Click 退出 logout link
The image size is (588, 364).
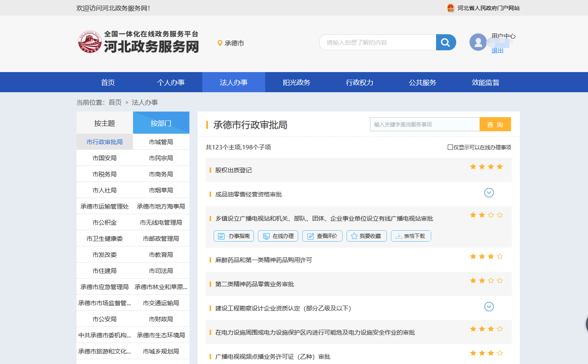(x=497, y=51)
